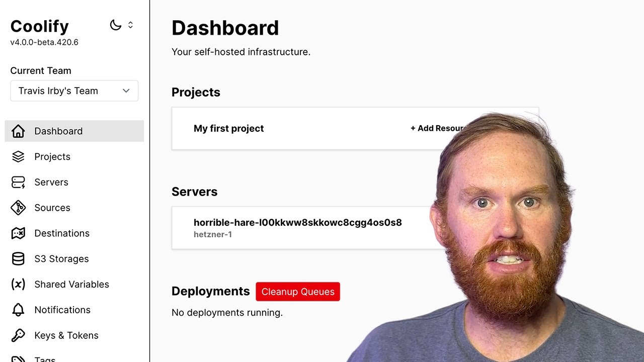Open Destinations menu item

74,233
